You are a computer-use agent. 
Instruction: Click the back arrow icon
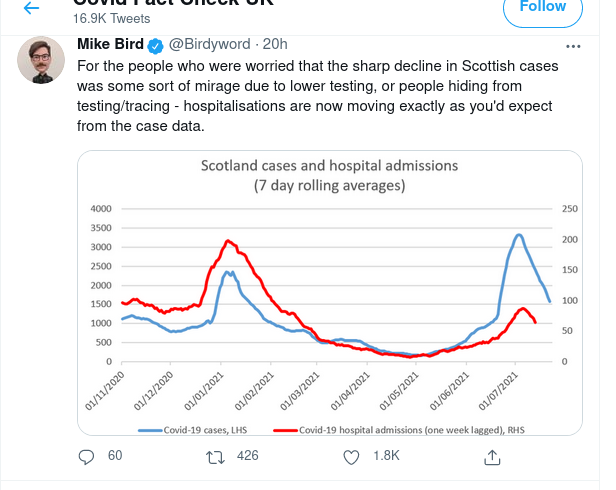(32, 7)
